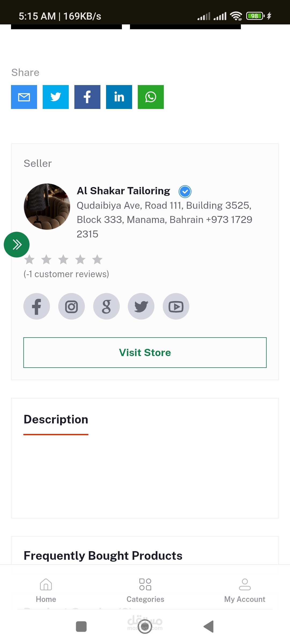Tap the seller's profile picture
The width and height of the screenshot is (290, 644).
point(47,207)
